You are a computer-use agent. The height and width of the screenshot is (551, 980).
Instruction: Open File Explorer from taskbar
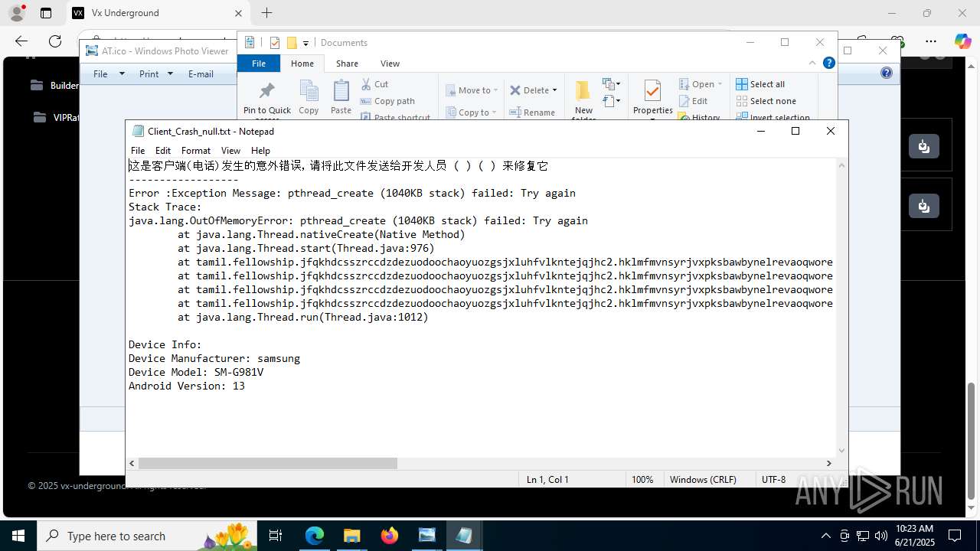click(x=351, y=536)
